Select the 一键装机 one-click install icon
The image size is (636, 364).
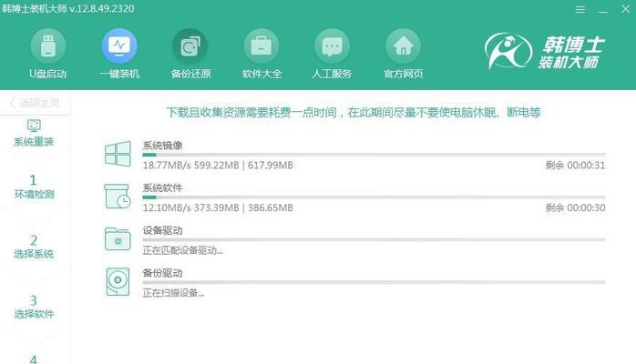119,46
